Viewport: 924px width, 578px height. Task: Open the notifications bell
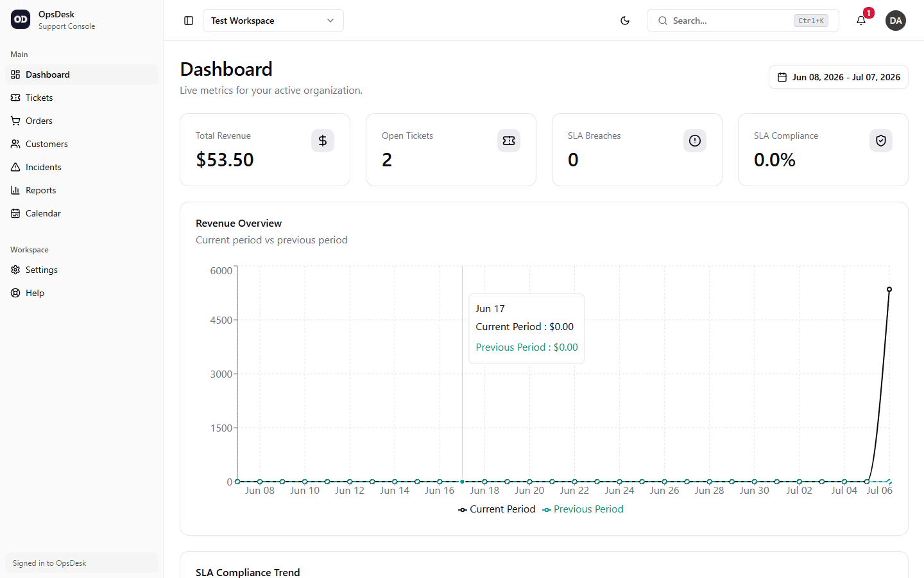click(861, 21)
